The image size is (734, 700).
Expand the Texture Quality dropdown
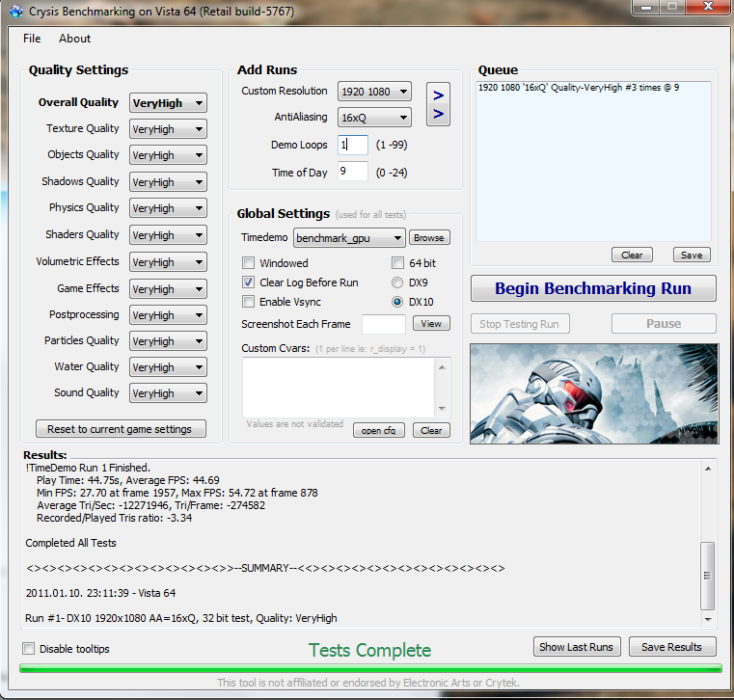(x=168, y=129)
